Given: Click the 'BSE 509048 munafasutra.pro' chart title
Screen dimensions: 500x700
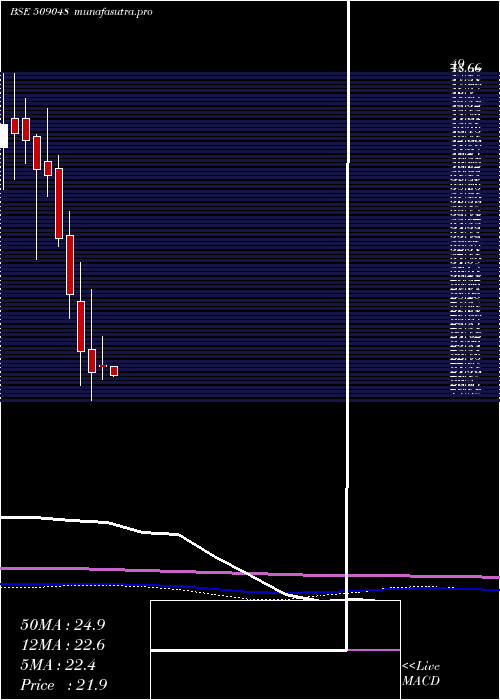Looking at the screenshot, I should (81, 12).
